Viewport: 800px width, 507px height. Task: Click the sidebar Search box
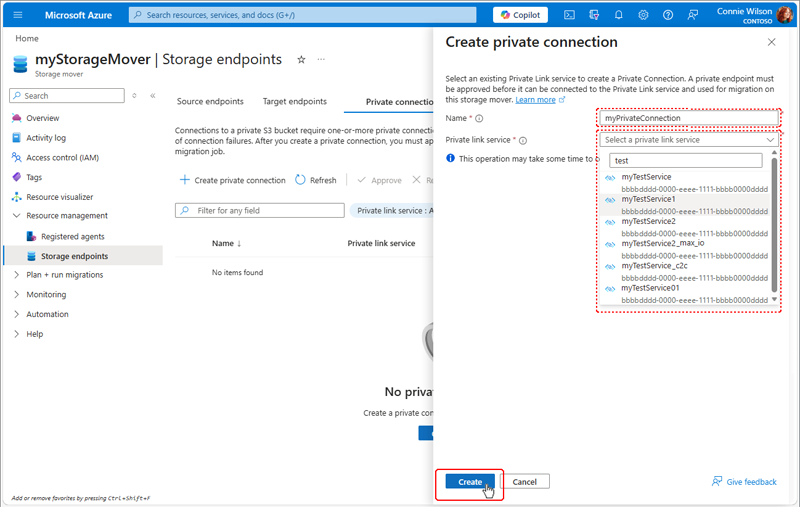(67, 95)
